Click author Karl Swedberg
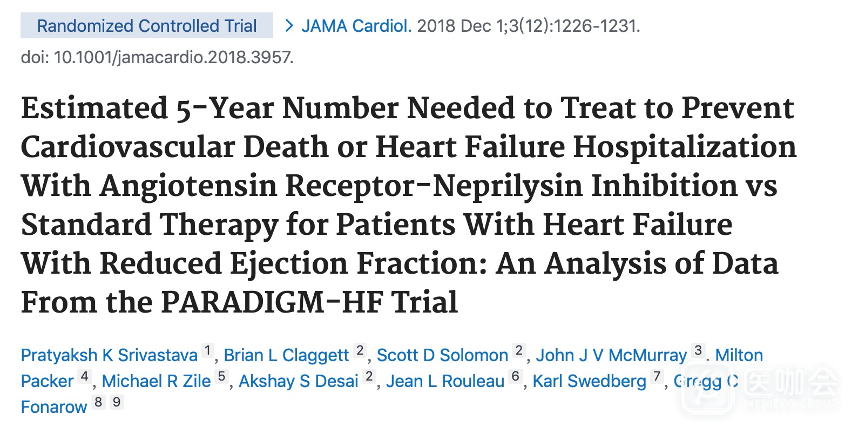 [589, 381]
